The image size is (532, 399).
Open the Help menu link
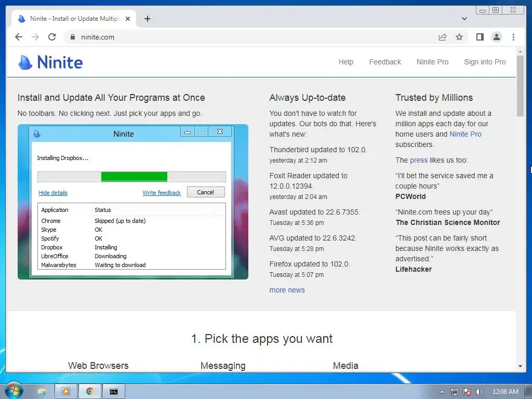pos(345,62)
